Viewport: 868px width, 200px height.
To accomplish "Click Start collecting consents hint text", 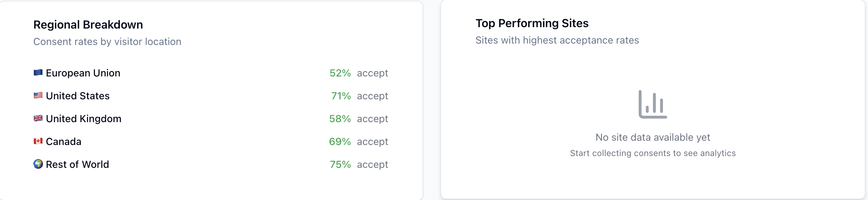I will click(653, 153).
